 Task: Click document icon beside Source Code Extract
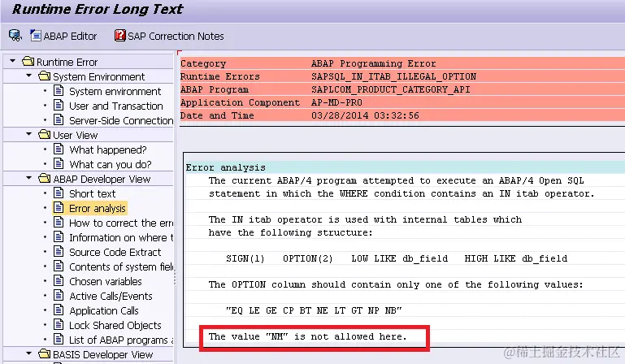[x=59, y=252]
